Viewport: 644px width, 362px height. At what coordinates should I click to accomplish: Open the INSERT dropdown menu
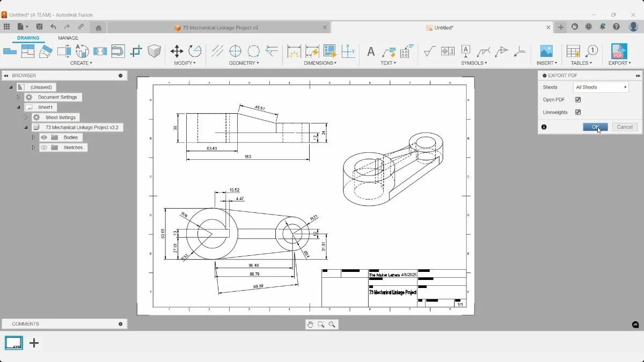pyautogui.click(x=546, y=63)
